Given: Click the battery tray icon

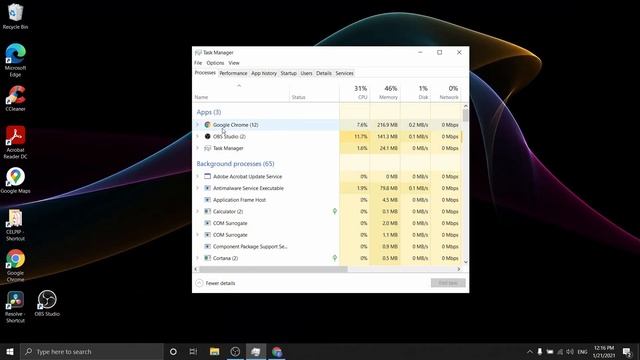Looking at the screenshot, I should click(x=550, y=351).
